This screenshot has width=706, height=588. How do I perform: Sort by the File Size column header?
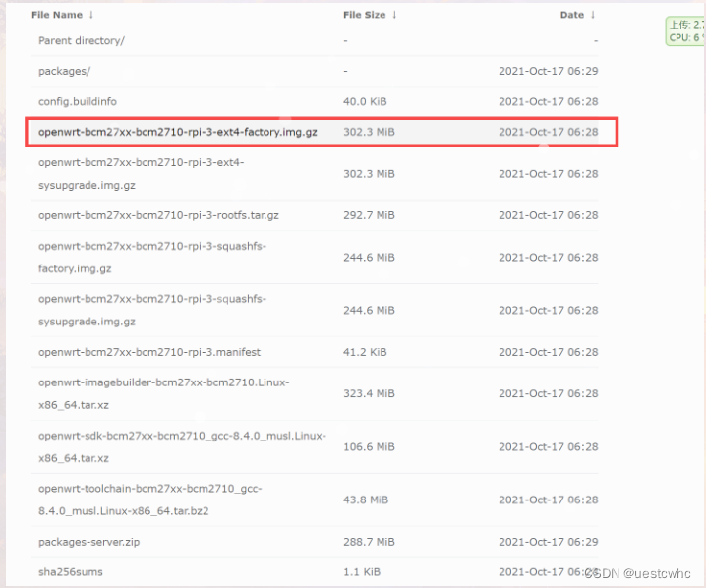pos(364,15)
